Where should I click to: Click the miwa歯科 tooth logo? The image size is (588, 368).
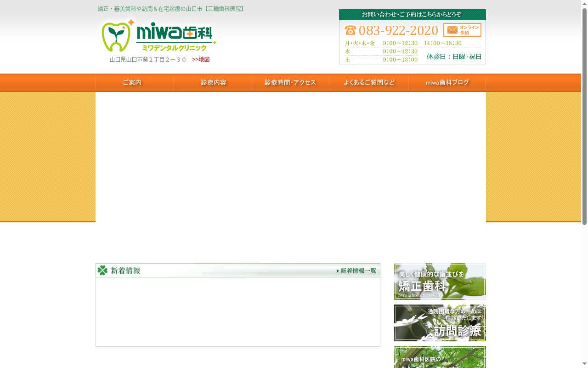click(158, 36)
